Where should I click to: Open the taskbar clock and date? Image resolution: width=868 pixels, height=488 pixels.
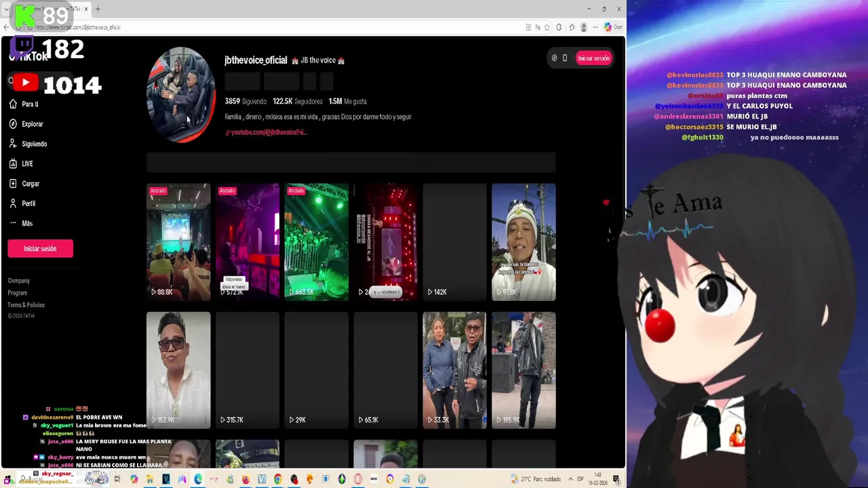click(x=598, y=479)
